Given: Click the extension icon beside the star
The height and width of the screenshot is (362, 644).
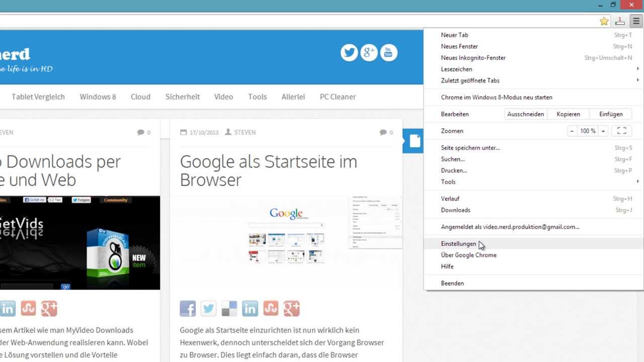Looking at the screenshot, I should point(620,21).
